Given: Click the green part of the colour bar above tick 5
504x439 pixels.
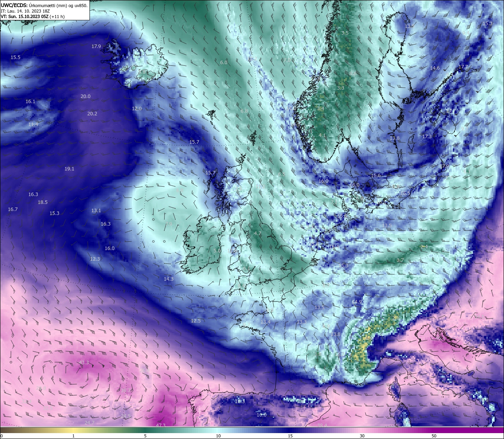Looking at the screenshot, I should [145, 430].
